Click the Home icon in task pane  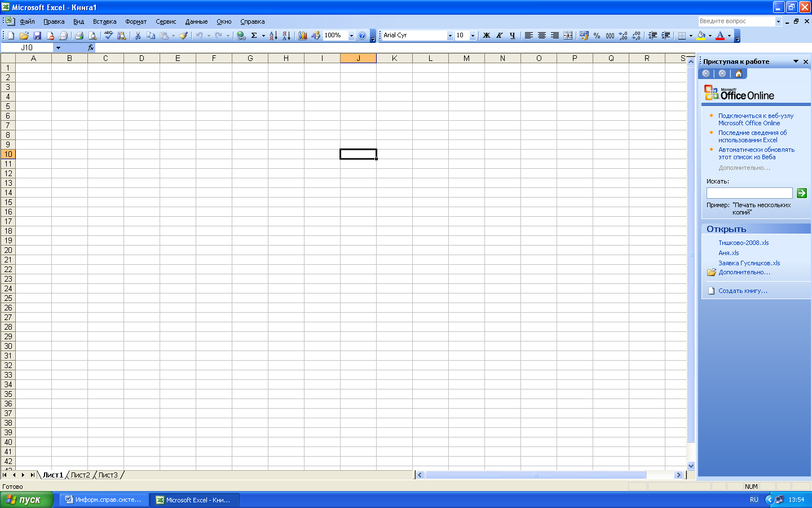pos(739,73)
